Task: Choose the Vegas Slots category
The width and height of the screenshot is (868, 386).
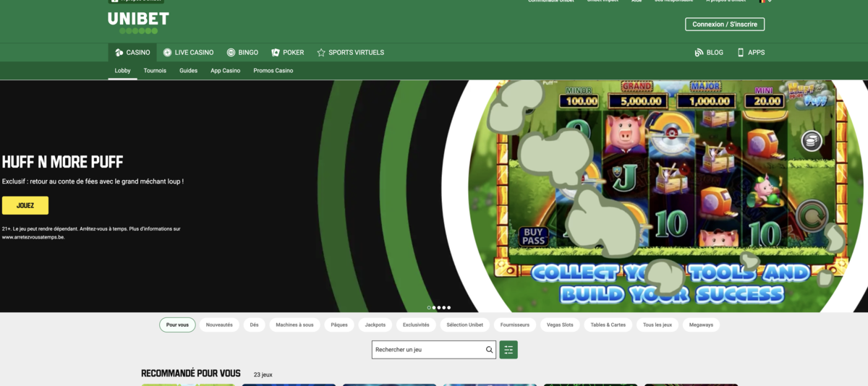Action: (x=560, y=325)
